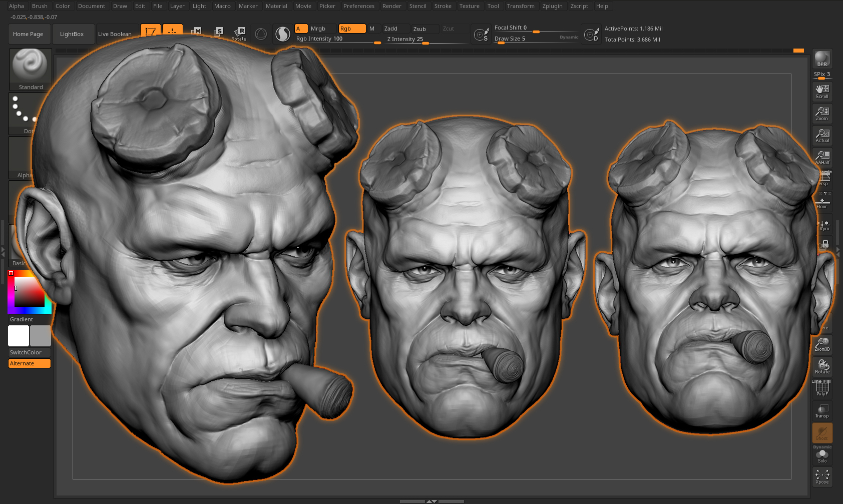The height and width of the screenshot is (504, 843).
Task: Expand the bottom shelf divider arrows
Action: (432, 501)
